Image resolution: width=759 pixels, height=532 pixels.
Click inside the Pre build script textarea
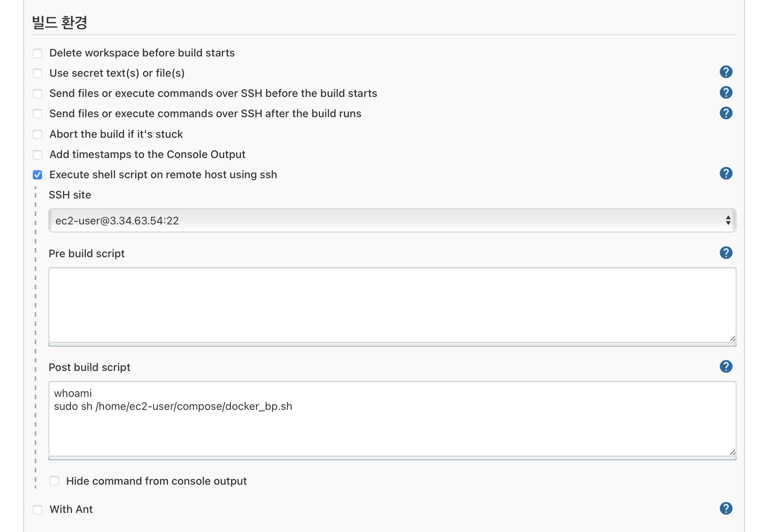[392, 305]
